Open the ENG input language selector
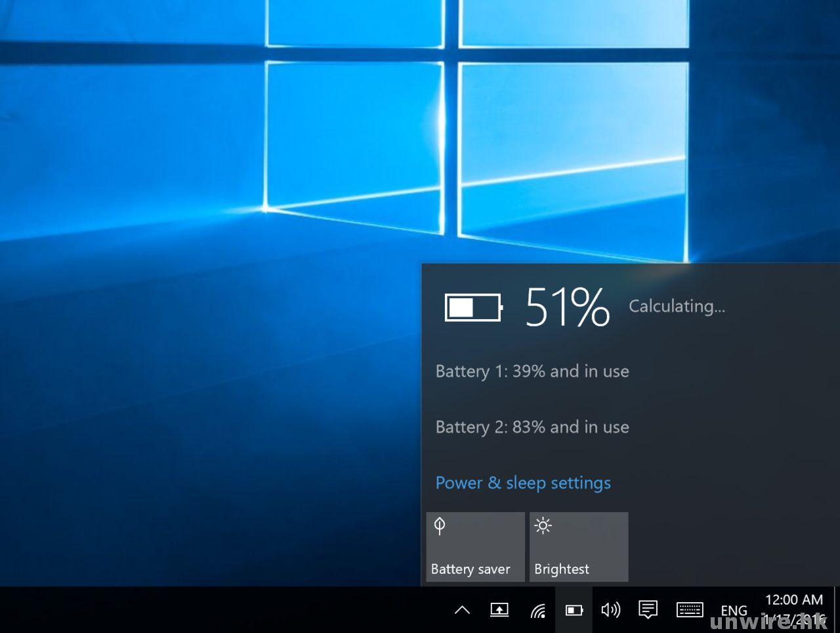This screenshot has width=840, height=633. [734, 611]
